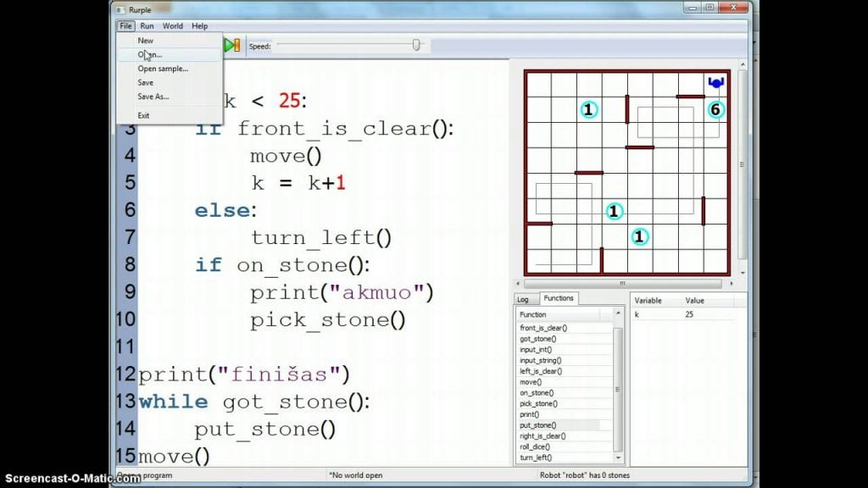
Task: Click status text 'Robot "robot" has 0 stones'
Action: (x=585, y=475)
